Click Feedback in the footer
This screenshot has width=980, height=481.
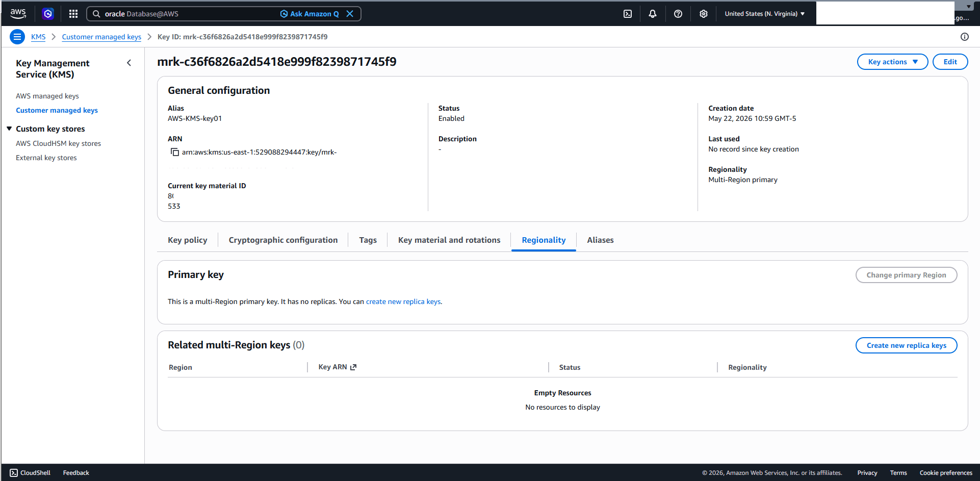pyautogui.click(x=76, y=473)
